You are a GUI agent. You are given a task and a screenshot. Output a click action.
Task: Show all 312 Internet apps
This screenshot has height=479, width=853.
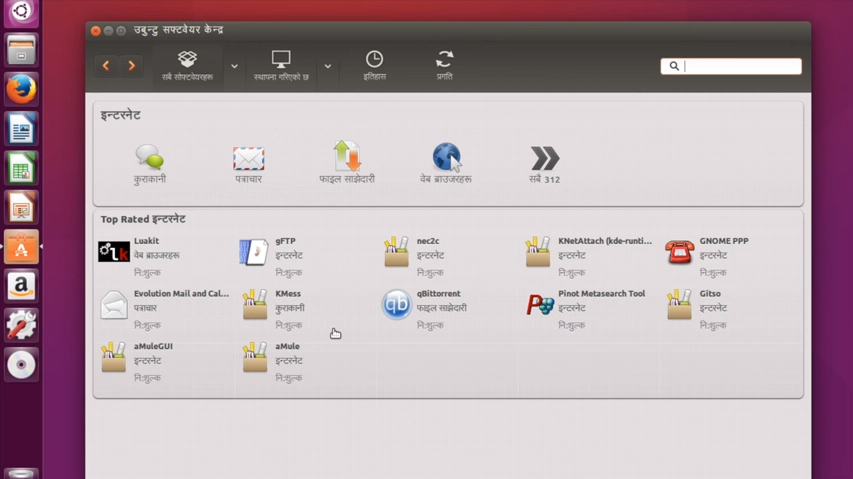tap(545, 165)
